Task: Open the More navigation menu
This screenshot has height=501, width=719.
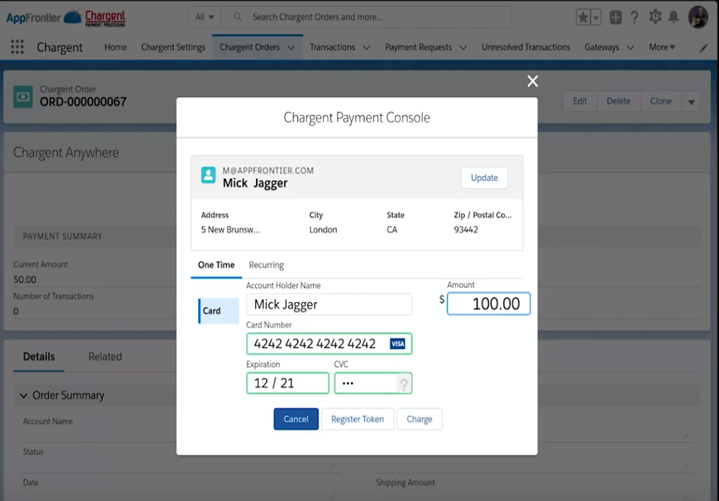Action: (x=662, y=47)
